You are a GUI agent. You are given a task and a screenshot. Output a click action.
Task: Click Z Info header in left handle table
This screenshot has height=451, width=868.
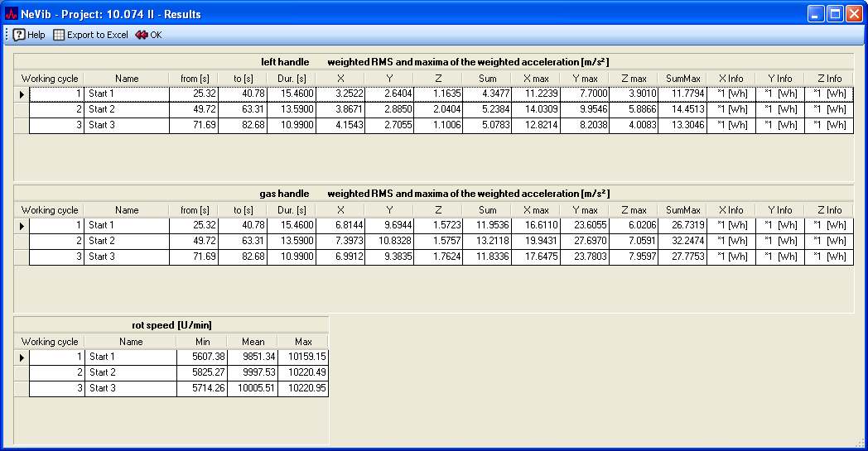[828, 79]
